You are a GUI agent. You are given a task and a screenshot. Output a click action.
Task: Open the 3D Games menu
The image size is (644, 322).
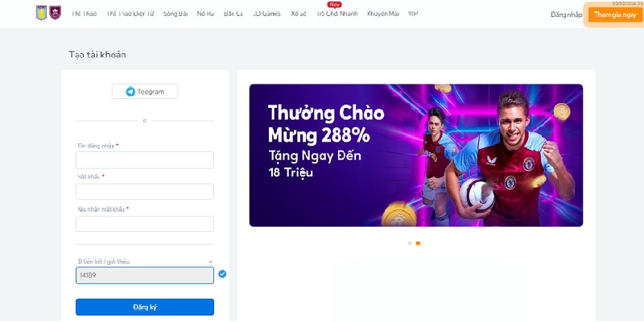click(266, 14)
